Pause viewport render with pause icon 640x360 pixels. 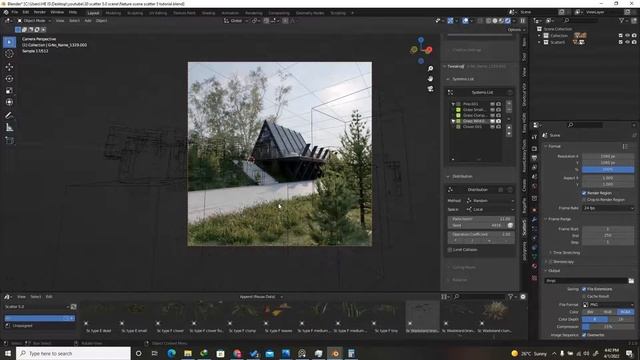point(522,20)
